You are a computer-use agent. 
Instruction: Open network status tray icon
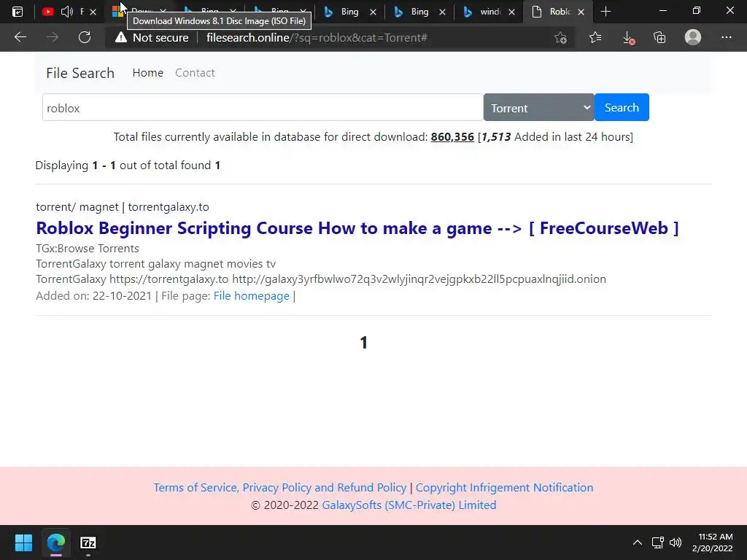(658, 542)
